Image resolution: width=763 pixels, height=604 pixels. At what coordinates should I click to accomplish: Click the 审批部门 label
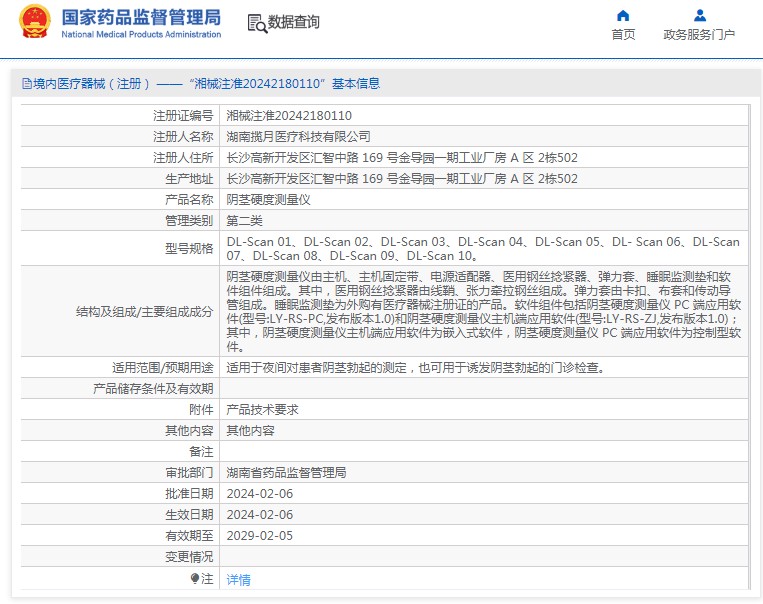tap(189, 473)
